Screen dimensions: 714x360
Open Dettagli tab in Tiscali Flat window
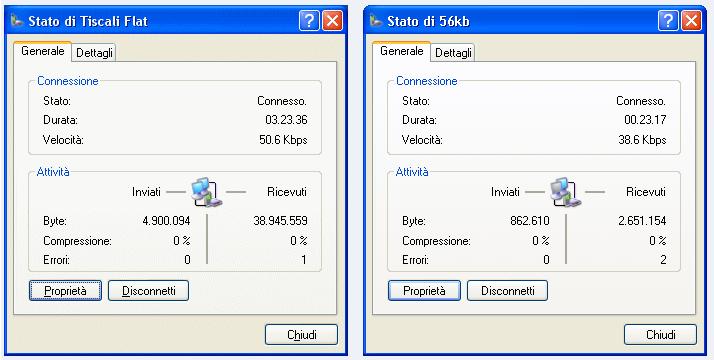coord(94,53)
